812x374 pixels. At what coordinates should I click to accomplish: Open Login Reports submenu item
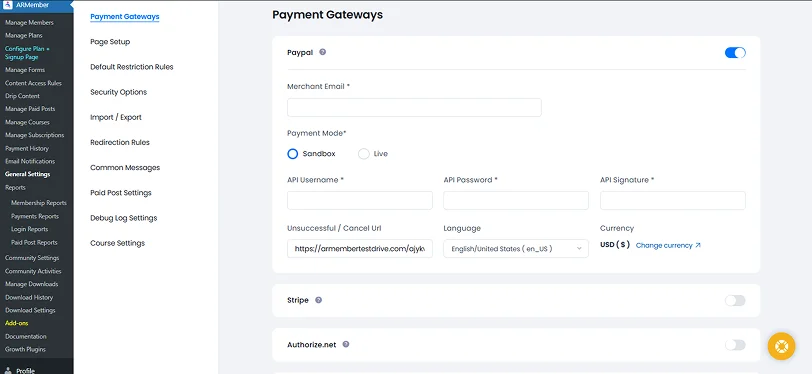click(x=30, y=229)
